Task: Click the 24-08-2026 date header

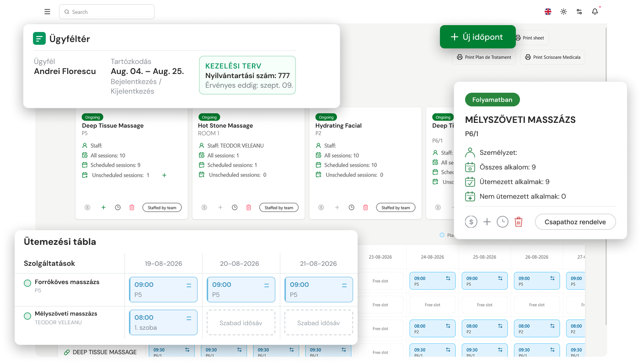Action: click(x=433, y=257)
